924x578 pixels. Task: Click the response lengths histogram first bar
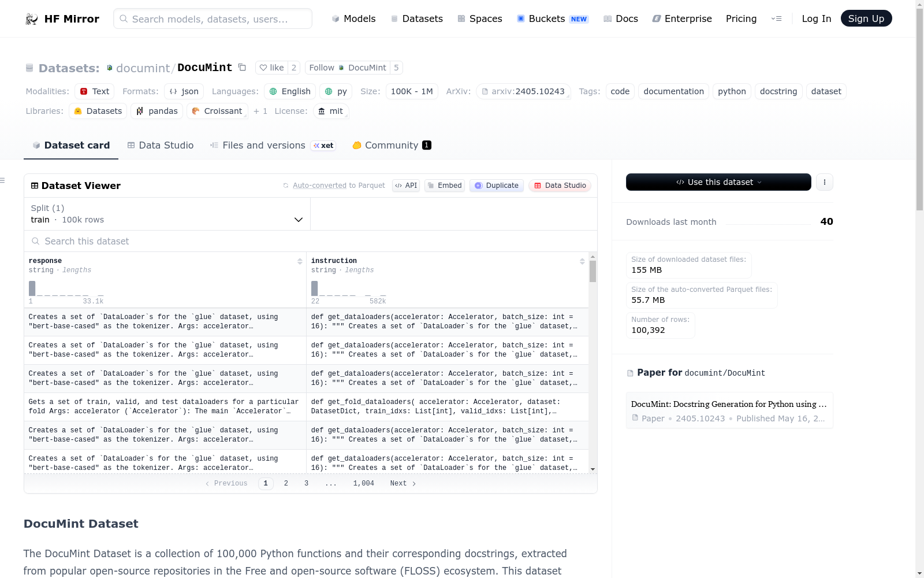point(32,288)
